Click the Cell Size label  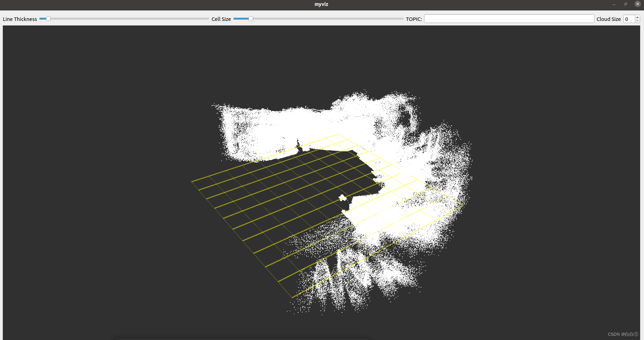[x=221, y=19]
